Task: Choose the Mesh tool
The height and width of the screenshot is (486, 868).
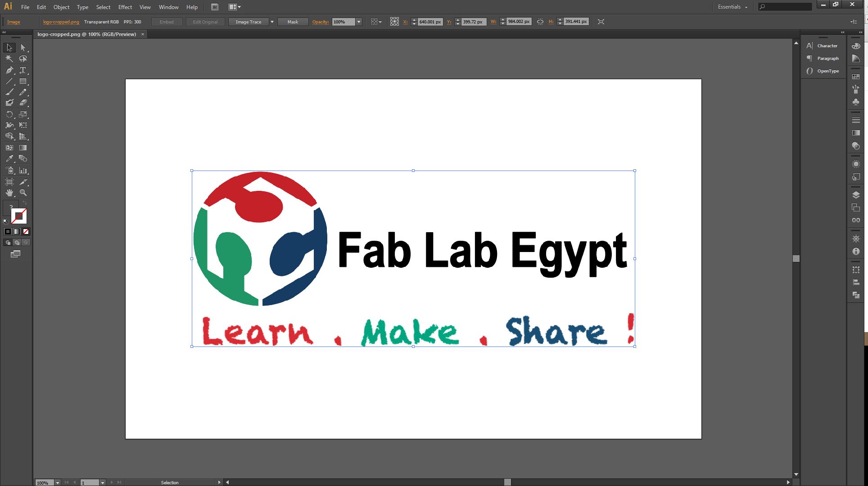Action: [9, 148]
